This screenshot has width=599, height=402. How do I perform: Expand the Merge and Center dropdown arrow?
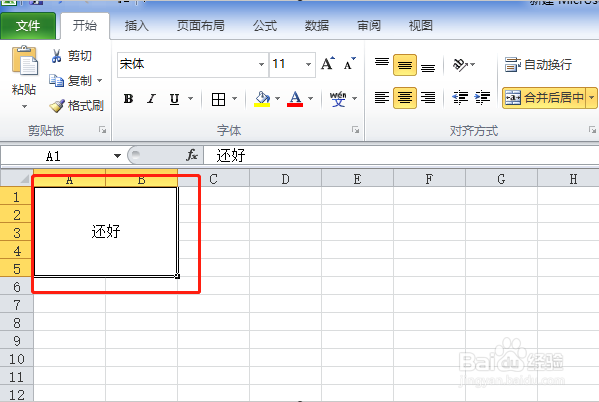(592, 98)
